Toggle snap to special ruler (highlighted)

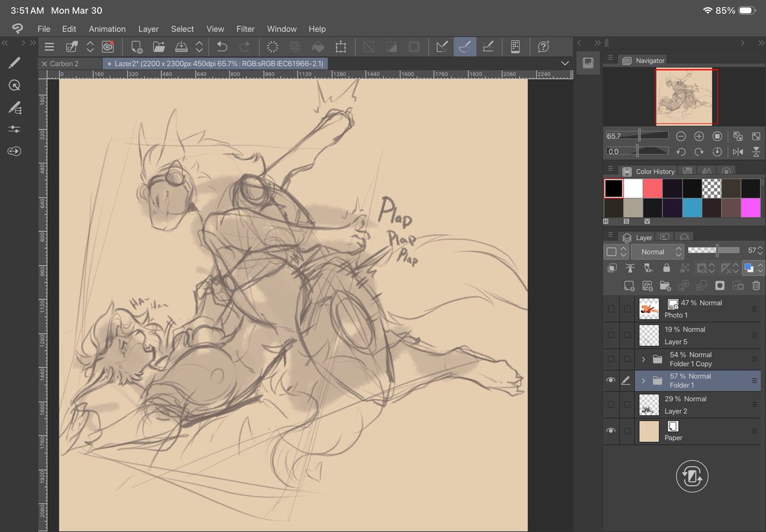pyautogui.click(x=465, y=47)
